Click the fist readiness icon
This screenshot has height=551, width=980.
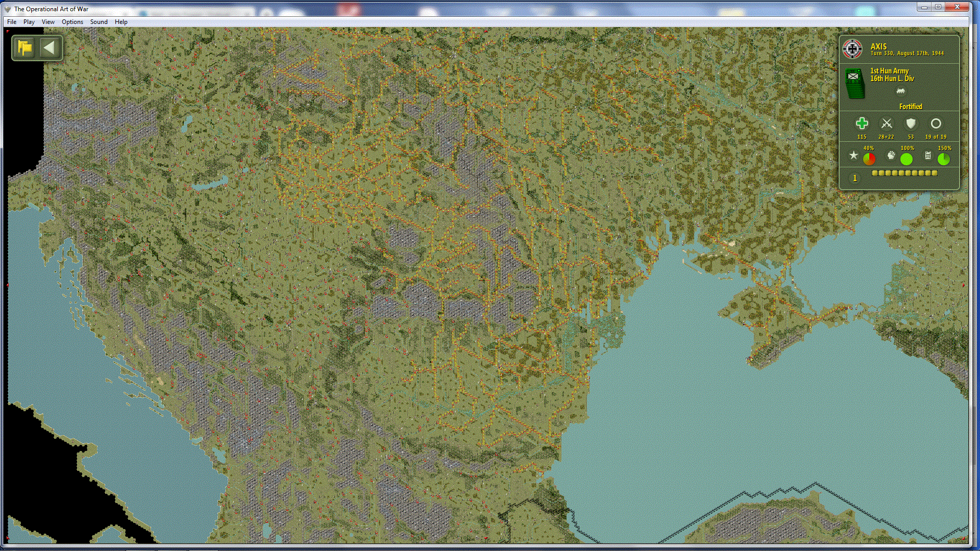(891, 155)
